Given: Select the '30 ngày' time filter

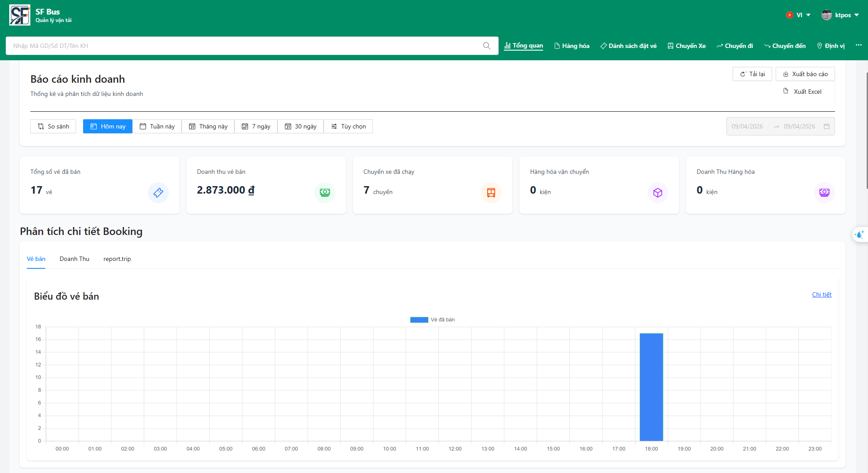Looking at the screenshot, I should pos(301,127).
